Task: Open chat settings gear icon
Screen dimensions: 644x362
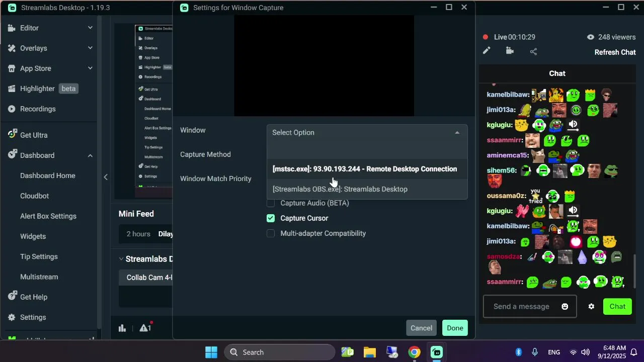Action: pos(591,306)
